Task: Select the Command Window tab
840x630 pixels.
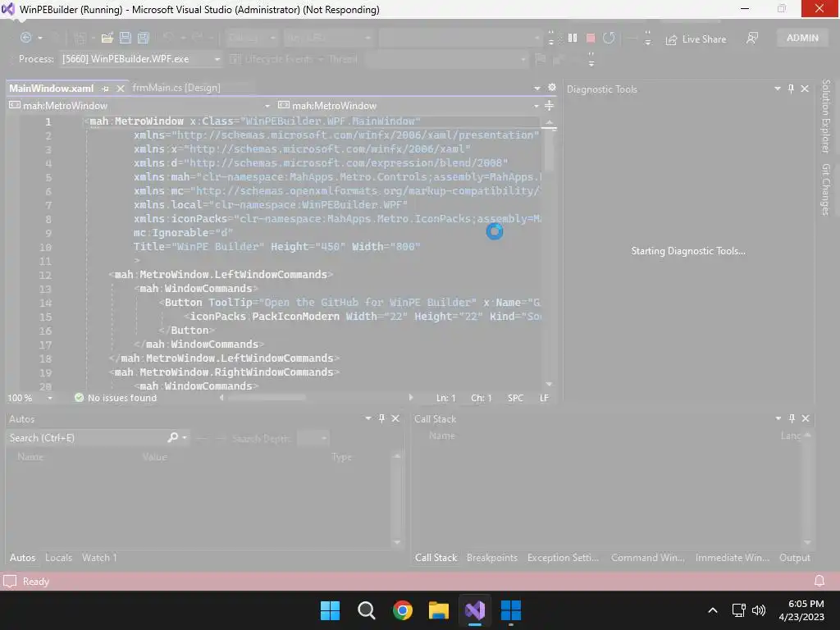Action: 648,558
